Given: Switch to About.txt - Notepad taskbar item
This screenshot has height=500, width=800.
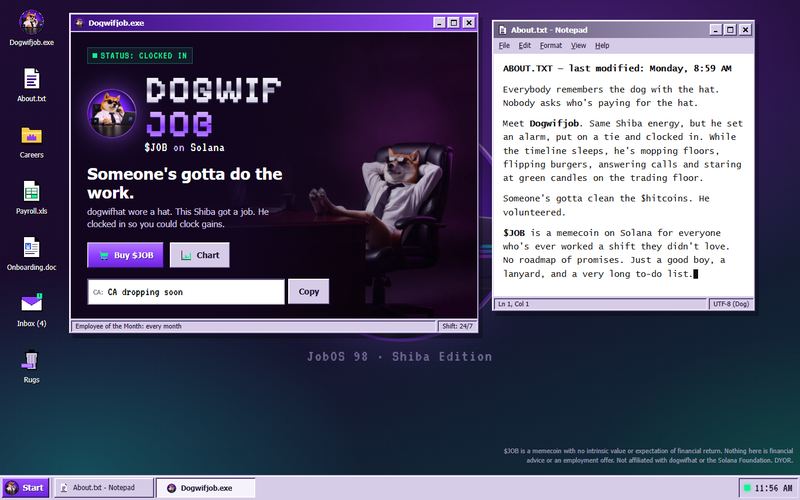Looking at the screenshot, I should (104, 488).
